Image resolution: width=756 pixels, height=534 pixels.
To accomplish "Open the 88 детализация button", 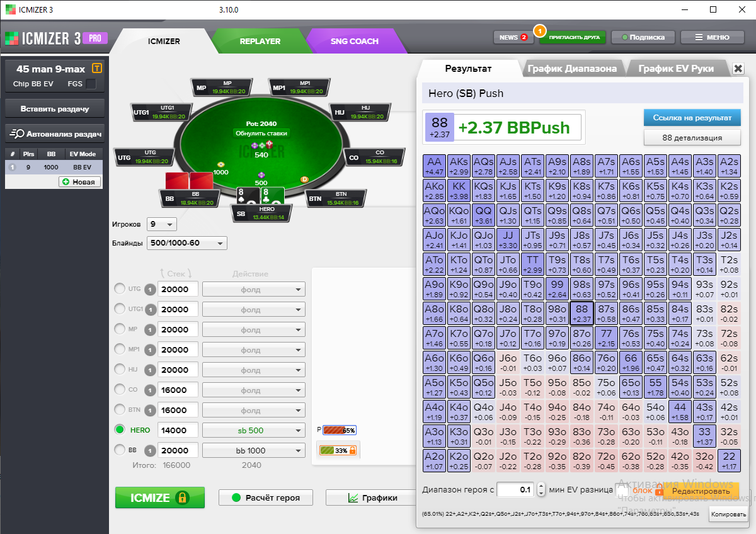I will (692, 137).
